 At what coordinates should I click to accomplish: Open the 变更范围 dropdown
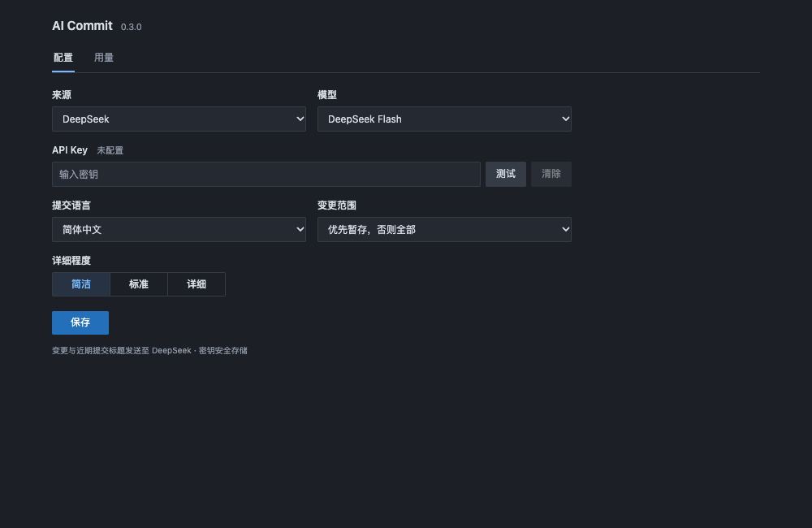click(444, 230)
